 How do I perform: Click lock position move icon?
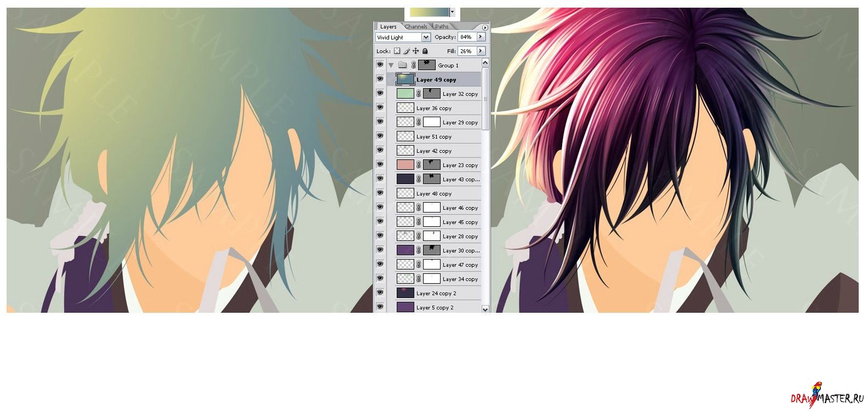tap(415, 51)
